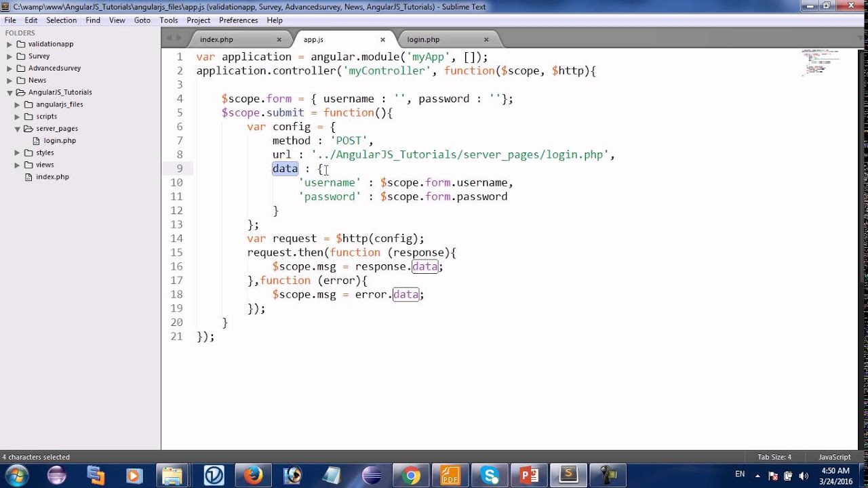This screenshot has height=488, width=868.
Task: Open index.php in the sidebar tree
Action: 52,177
